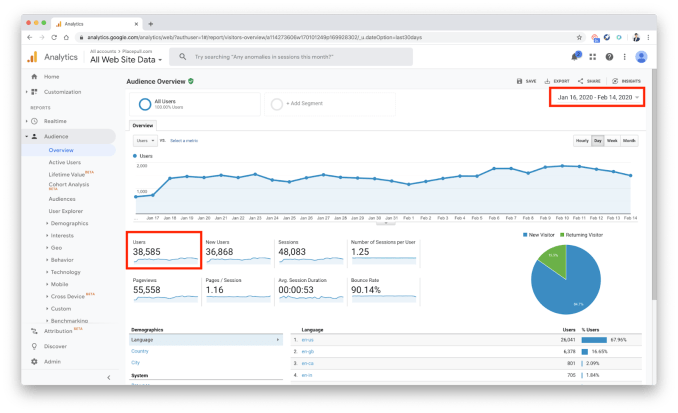Select Active Users in sidebar
678x413 pixels.
[65, 162]
